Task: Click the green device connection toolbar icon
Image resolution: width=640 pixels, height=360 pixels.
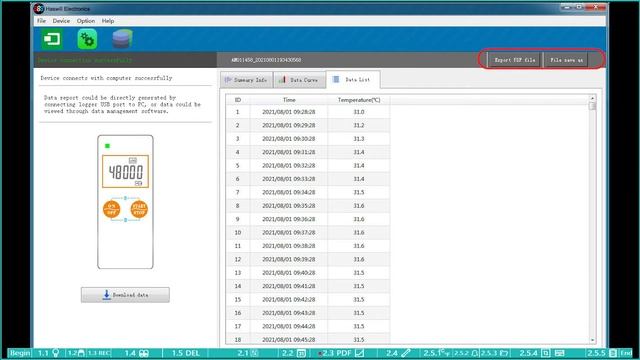Action: click(x=52, y=39)
